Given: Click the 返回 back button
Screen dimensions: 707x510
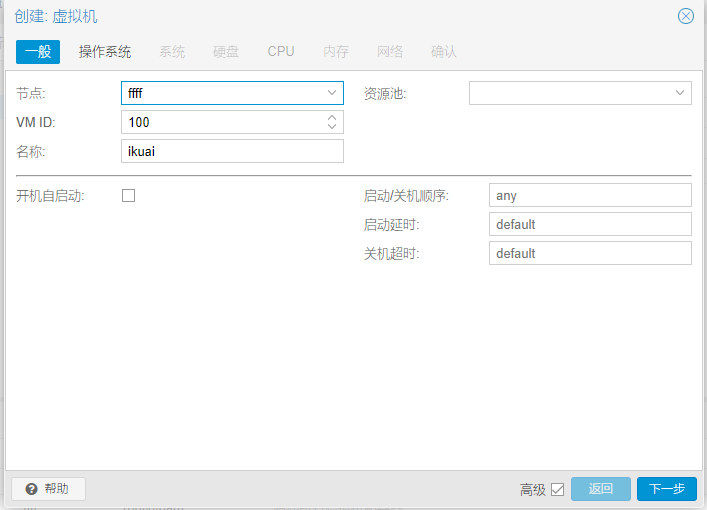Looking at the screenshot, I should 601,489.
